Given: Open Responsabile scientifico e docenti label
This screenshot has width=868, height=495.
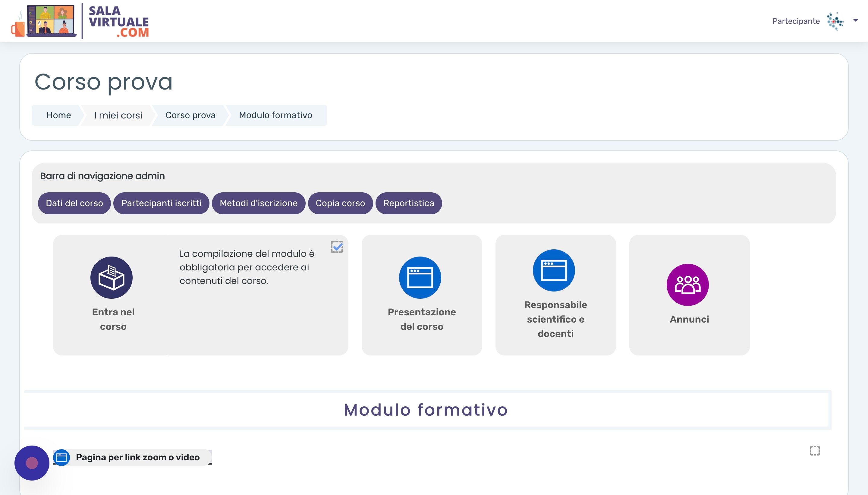Looking at the screenshot, I should coord(555,319).
